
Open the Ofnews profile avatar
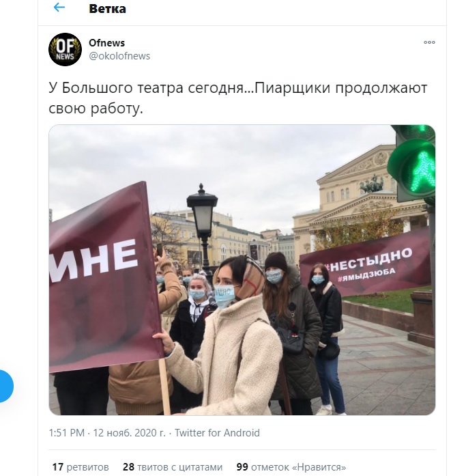coord(66,49)
